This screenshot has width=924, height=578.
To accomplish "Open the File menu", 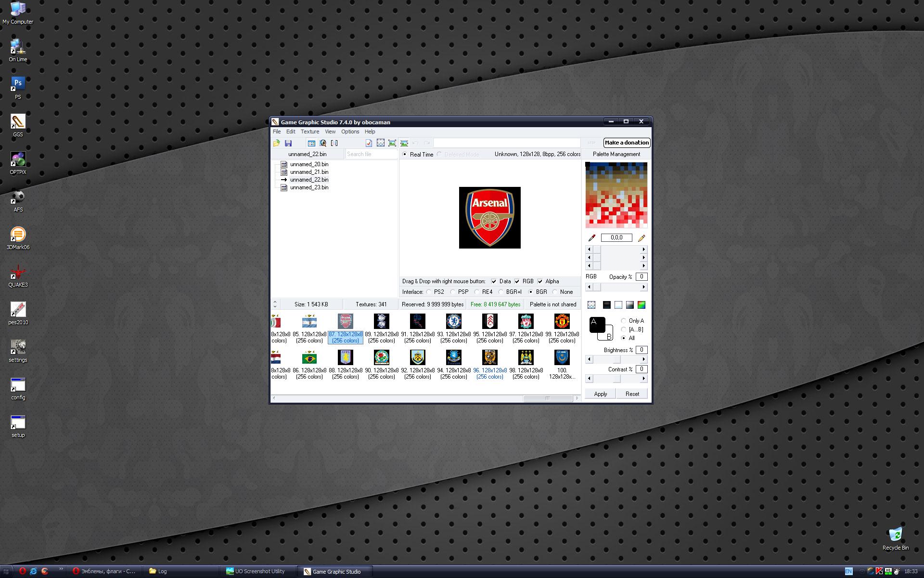I will pyautogui.click(x=277, y=131).
